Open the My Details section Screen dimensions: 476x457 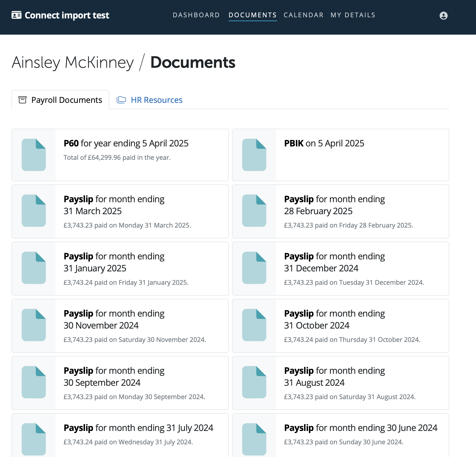(x=353, y=15)
